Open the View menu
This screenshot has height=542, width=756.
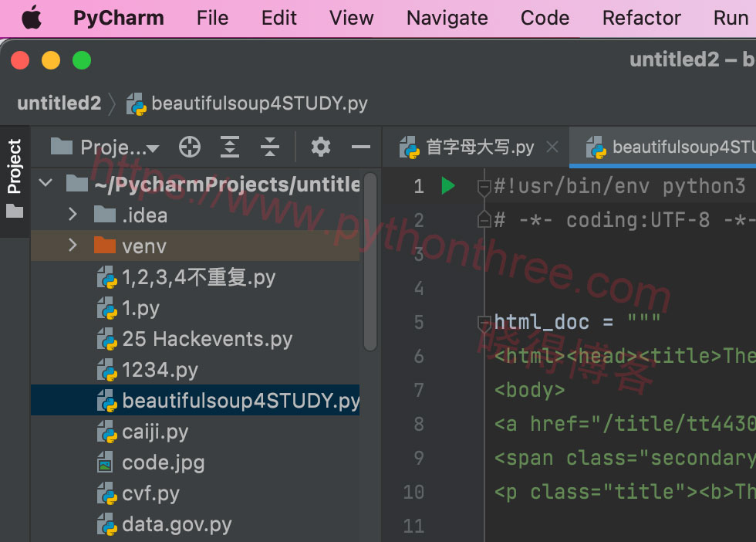352,18
